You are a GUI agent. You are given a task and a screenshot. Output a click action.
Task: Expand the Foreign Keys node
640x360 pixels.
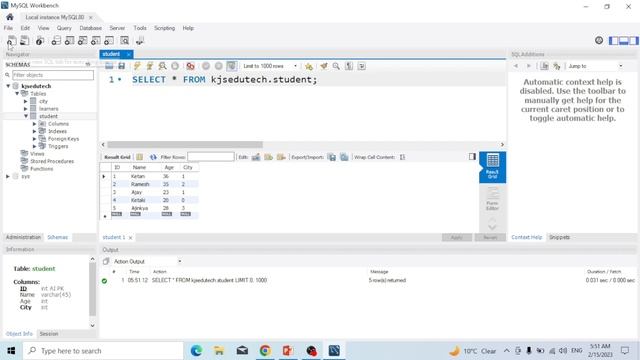pos(35,139)
